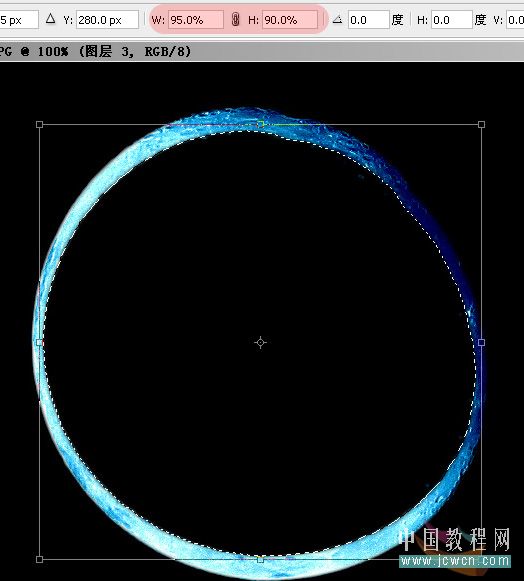
Task: Click the middle-right transform handle
Action: (x=481, y=342)
